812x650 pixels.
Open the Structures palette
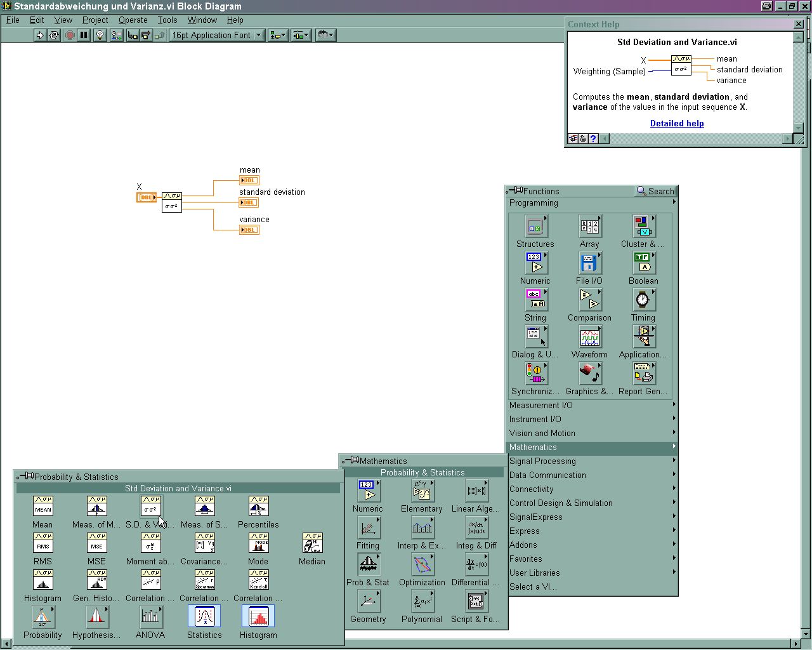pyautogui.click(x=535, y=226)
